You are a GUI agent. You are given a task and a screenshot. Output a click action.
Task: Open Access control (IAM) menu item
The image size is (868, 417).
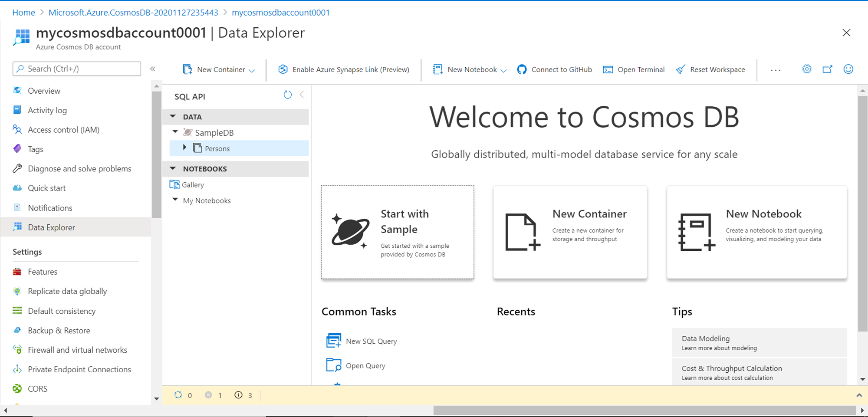pos(63,130)
